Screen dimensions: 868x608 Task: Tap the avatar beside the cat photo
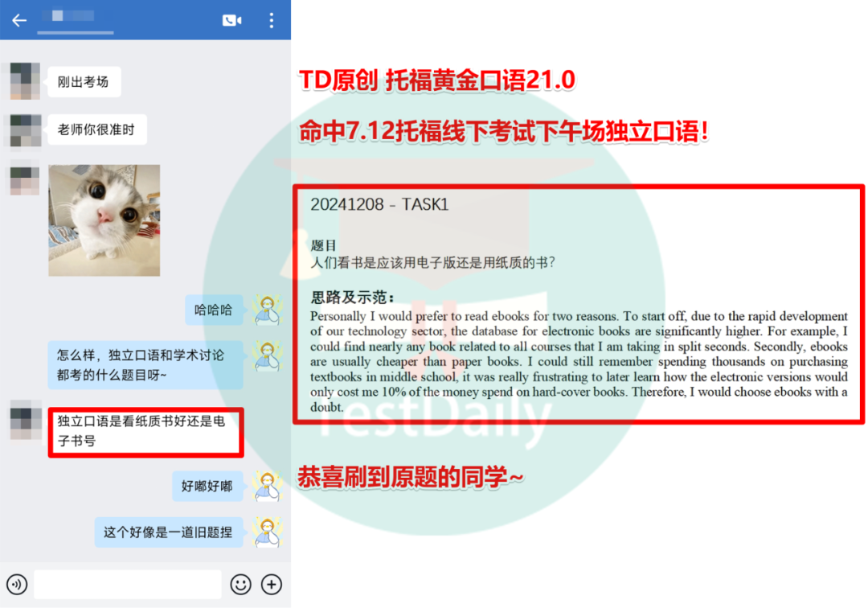point(24,177)
